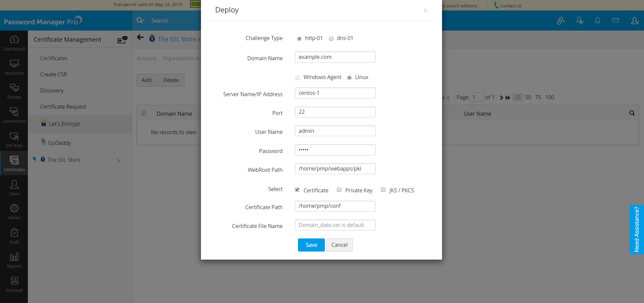Open the search options dropdown

(140, 21)
